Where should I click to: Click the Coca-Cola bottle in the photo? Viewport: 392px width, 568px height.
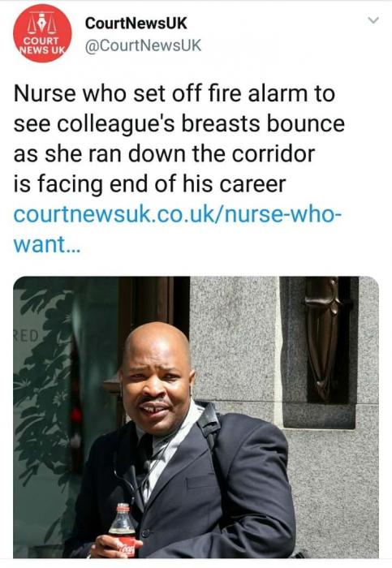pyautogui.click(x=123, y=530)
